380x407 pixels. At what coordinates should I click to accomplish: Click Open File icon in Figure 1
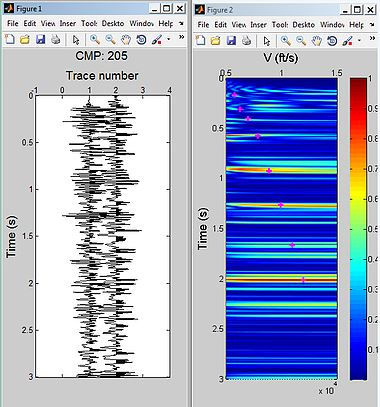tap(25, 40)
